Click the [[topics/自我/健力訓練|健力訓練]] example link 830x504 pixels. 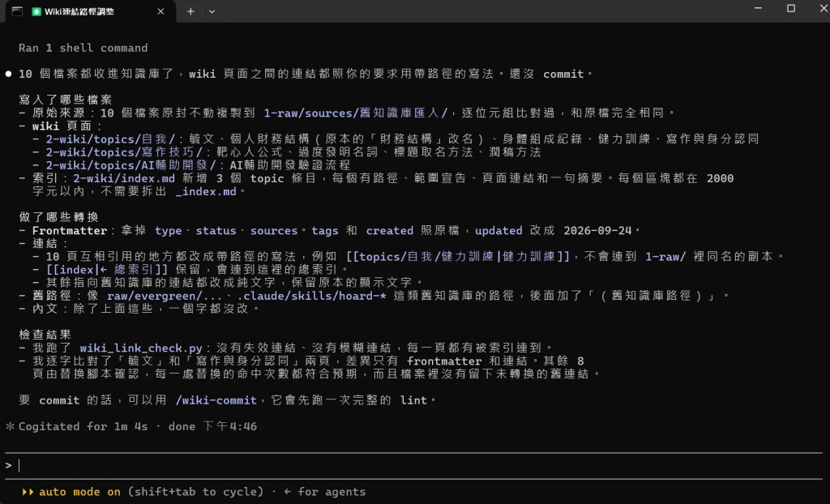point(458,256)
